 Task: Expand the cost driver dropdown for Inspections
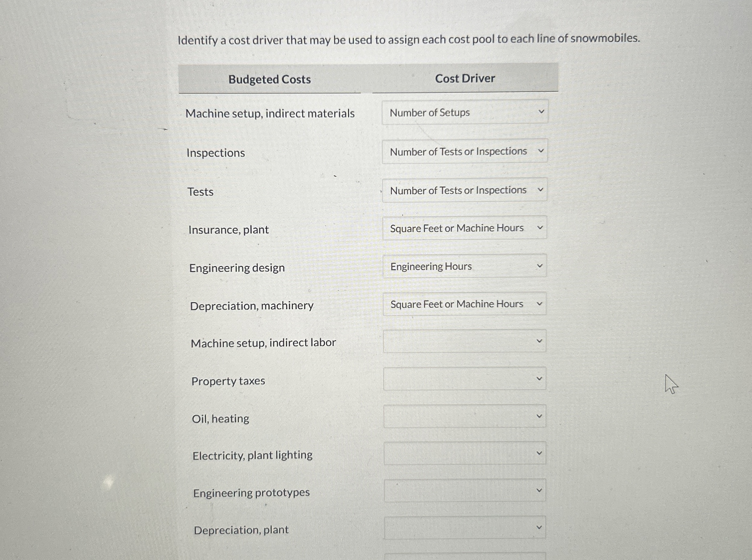click(465, 151)
